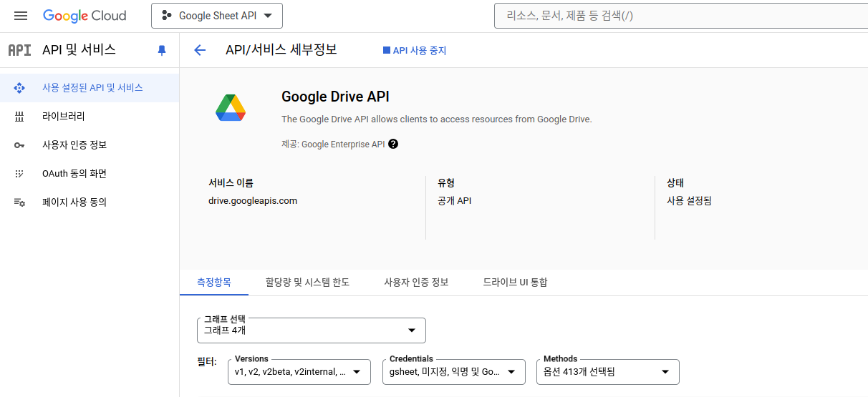Click the API text logo in sidebar
Screen dimensions: 868x397
coord(19,50)
